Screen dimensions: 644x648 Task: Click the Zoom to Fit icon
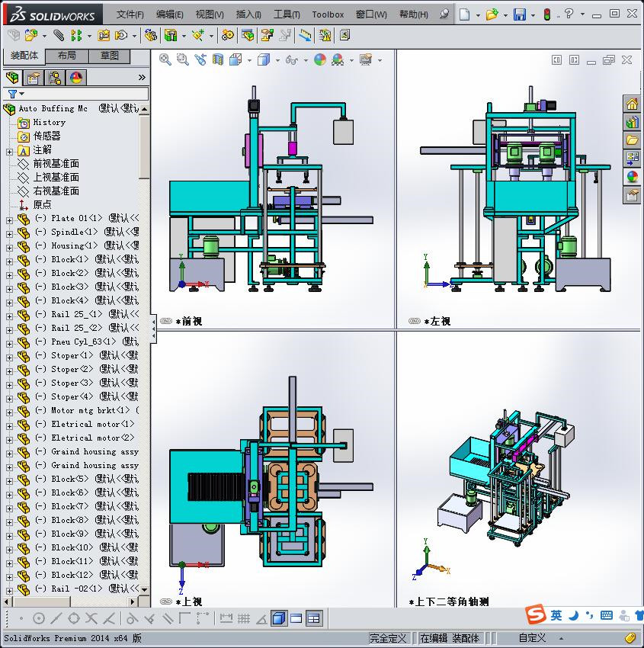(165, 60)
